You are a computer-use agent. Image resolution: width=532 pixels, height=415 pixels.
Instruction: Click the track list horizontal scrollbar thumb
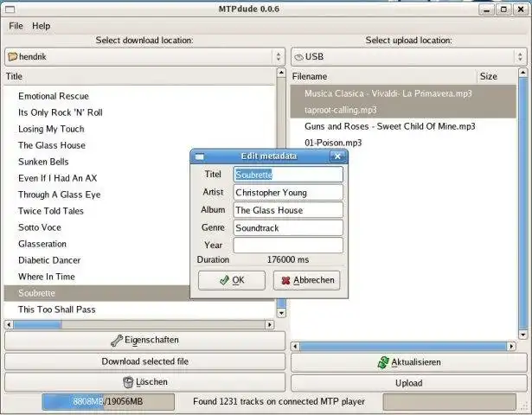38,325
